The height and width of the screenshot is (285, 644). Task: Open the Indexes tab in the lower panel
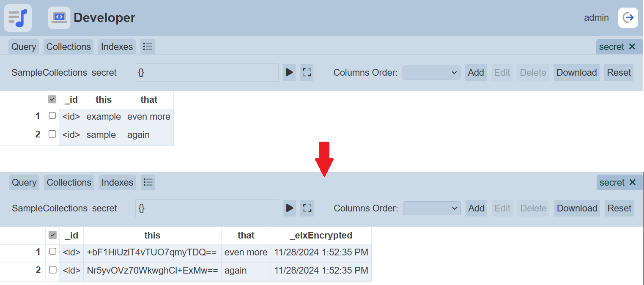[118, 182]
